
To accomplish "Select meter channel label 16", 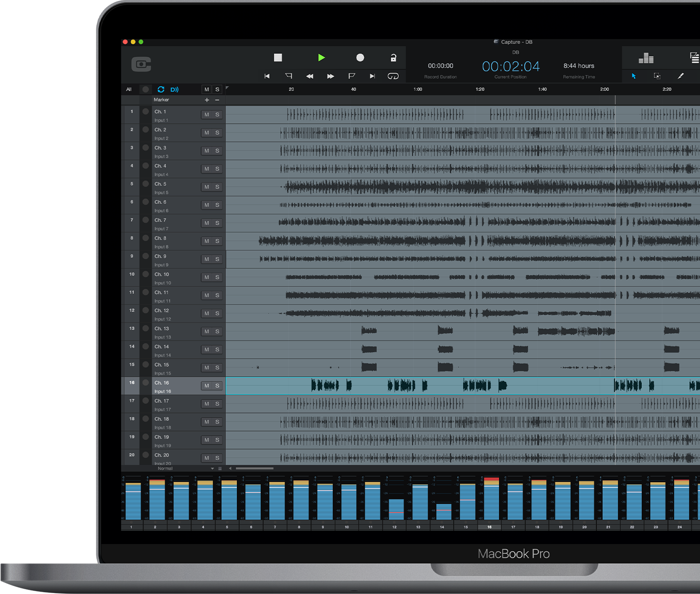I will pos(489,527).
